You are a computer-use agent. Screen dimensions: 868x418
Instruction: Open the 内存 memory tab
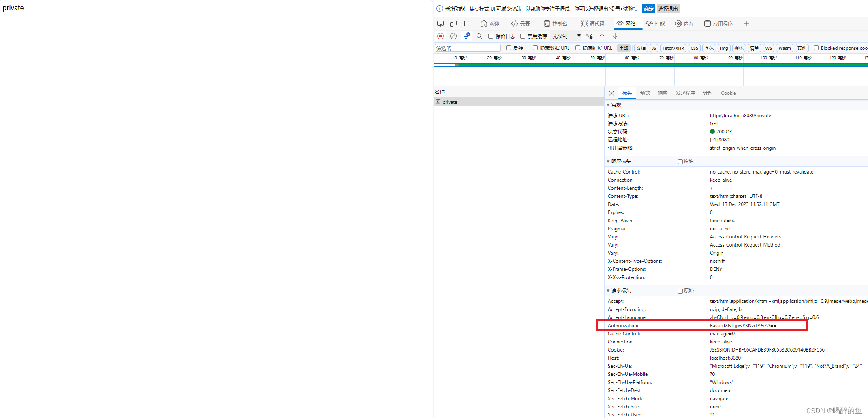point(684,24)
